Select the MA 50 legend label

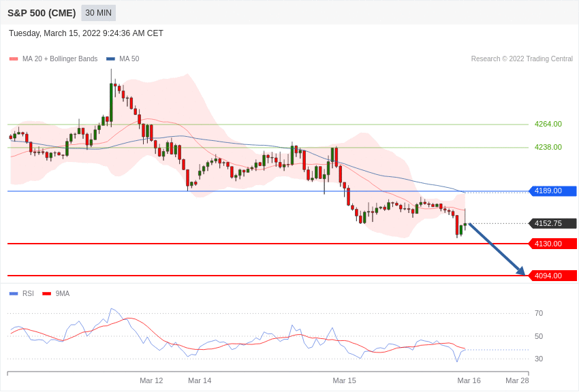tap(129, 59)
